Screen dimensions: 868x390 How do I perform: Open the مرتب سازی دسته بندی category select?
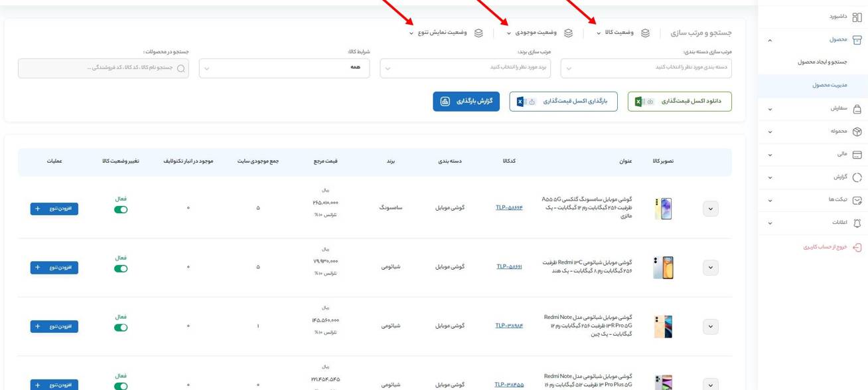pyautogui.click(x=646, y=68)
